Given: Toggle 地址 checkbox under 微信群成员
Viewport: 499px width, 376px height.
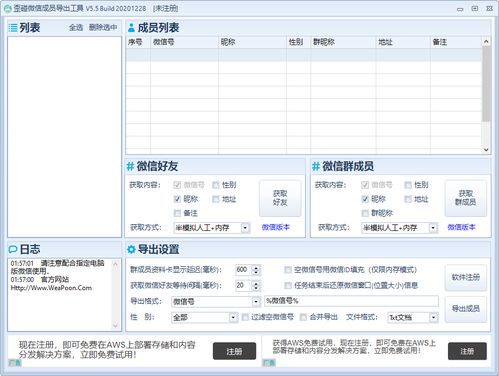Looking at the screenshot, I should coord(408,199).
